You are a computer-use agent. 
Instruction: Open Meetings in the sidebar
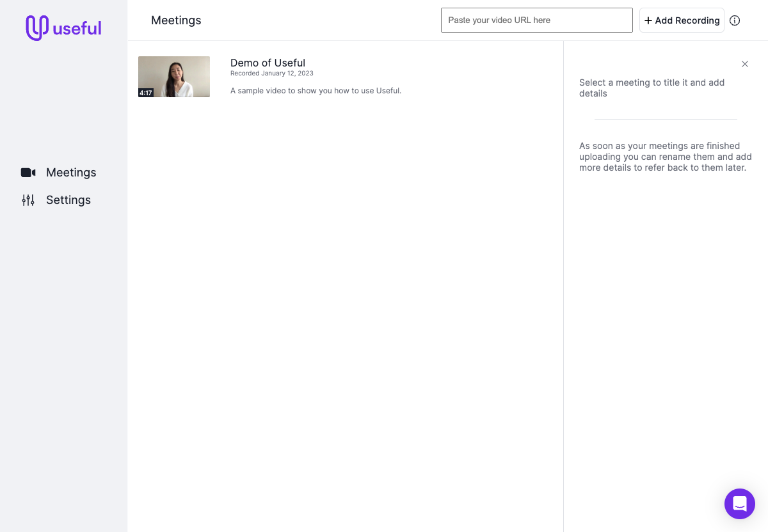[x=71, y=173]
